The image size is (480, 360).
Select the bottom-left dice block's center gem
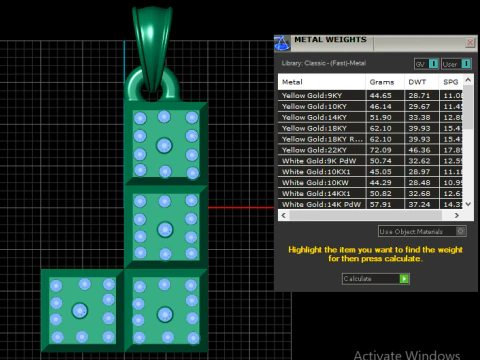(x=80, y=311)
